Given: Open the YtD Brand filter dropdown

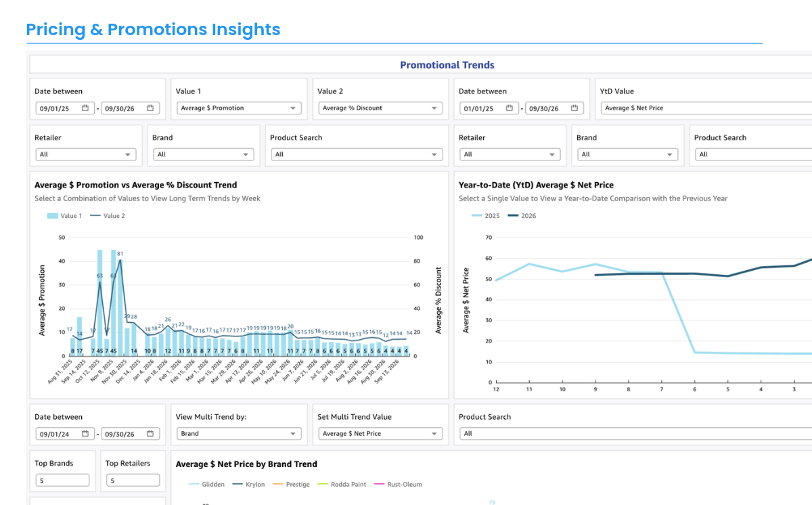Looking at the screenshot, I should click(627, 154).
